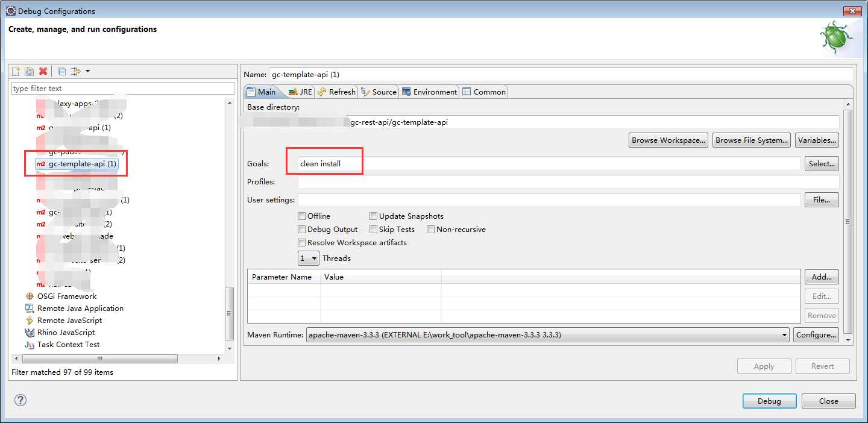Open the Refresh tab
868x423 pixels.
[336, 92]
